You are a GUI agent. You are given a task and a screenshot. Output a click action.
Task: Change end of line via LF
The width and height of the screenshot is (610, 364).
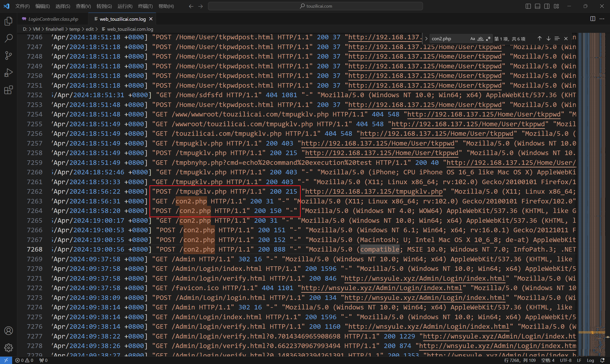(x=579, y=360)
